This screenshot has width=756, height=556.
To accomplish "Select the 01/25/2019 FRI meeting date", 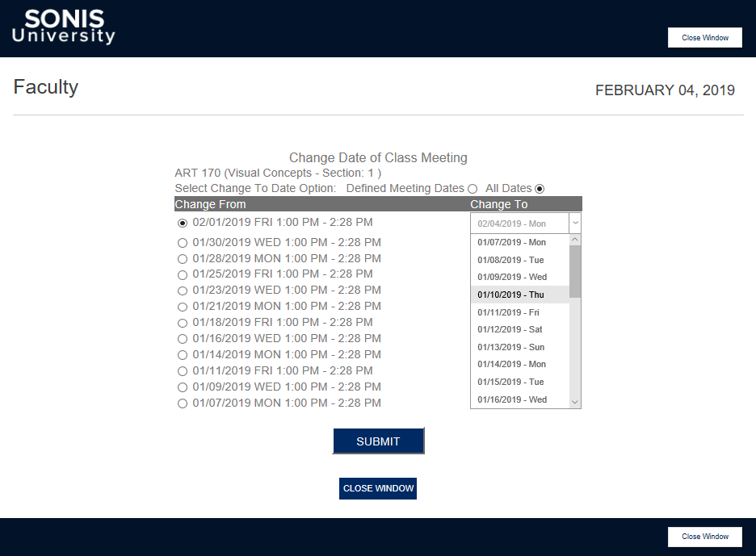I will click(x=183, y=274).
